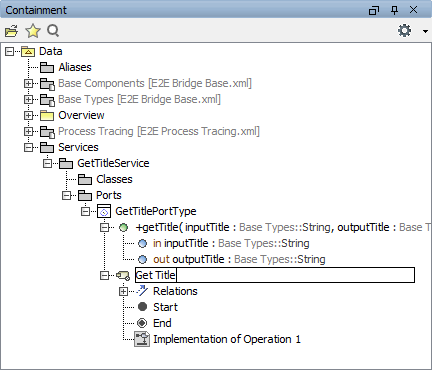This screenshot has width=432, height=370.
Task: Click the pin icon in Containment title bar
Action: (x=395, y=10)
